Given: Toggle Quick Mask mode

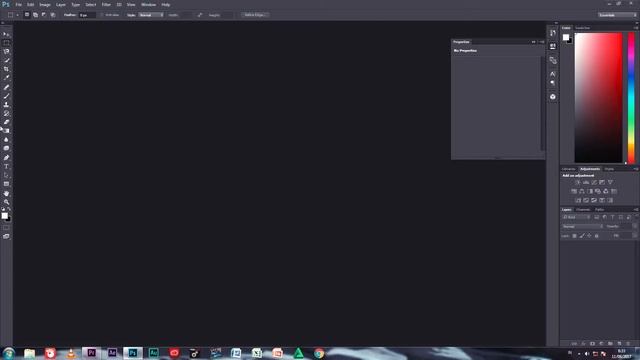Looking at the screenshot, I should (x=6, y=227).
